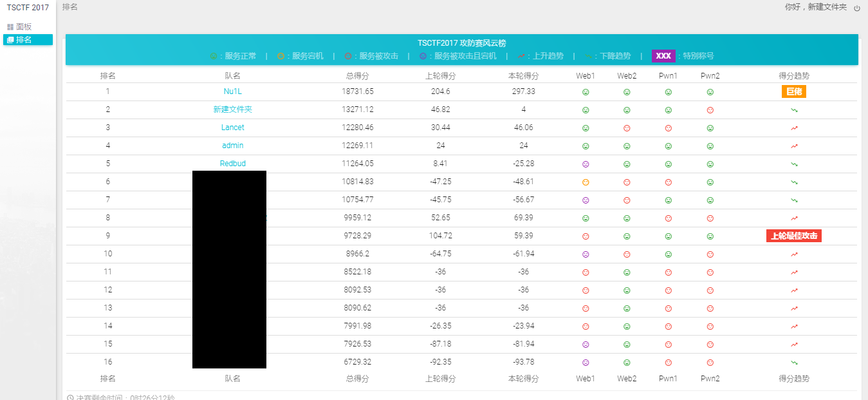Click the orange 巨佬 badge
Image resolution: width=868 pixels, height=400 pixels.
point(794,91)
